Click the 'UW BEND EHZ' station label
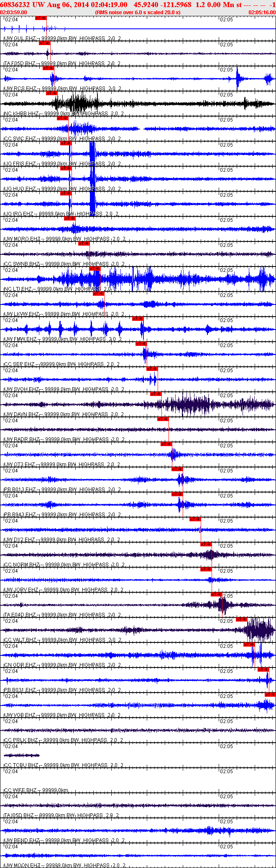 (22, 840)
